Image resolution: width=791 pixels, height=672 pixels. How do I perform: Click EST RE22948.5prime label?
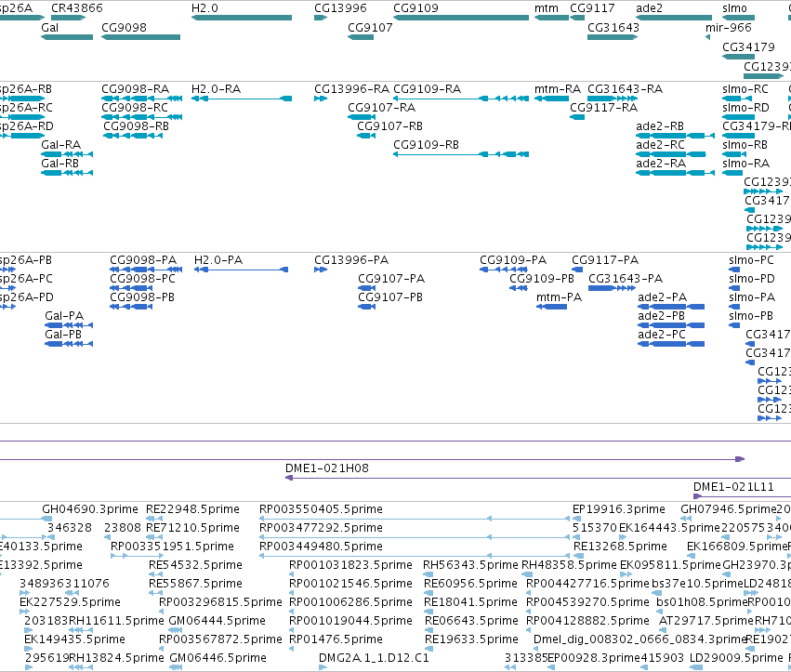tap(192, 509)
